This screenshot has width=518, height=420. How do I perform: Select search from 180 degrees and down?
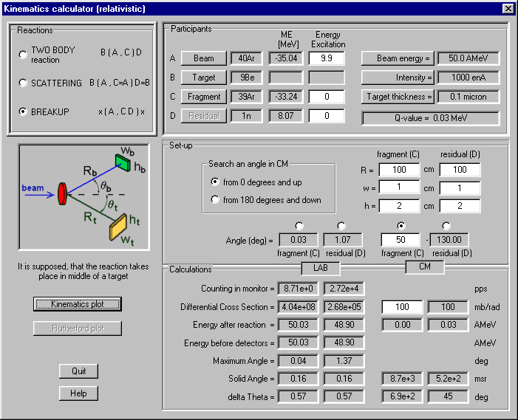coord(215,199)
